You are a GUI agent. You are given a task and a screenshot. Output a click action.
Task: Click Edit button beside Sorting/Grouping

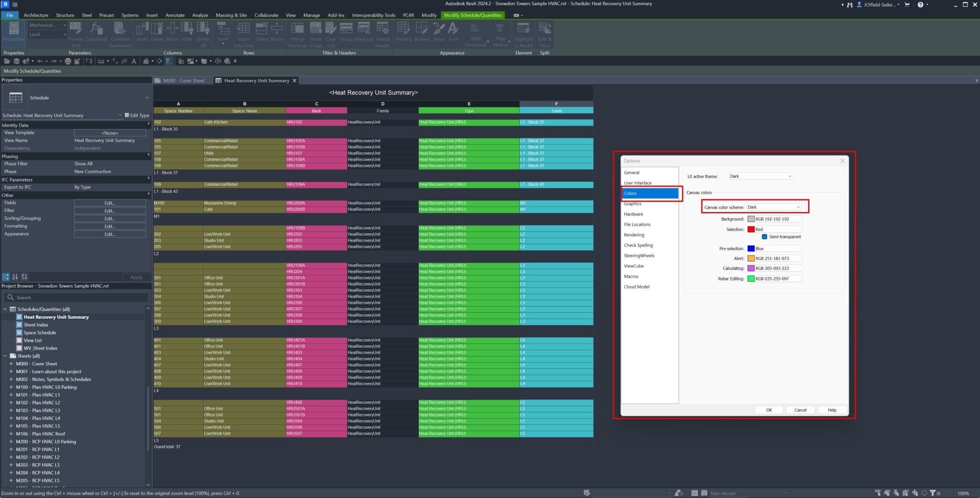pos(110,219)
